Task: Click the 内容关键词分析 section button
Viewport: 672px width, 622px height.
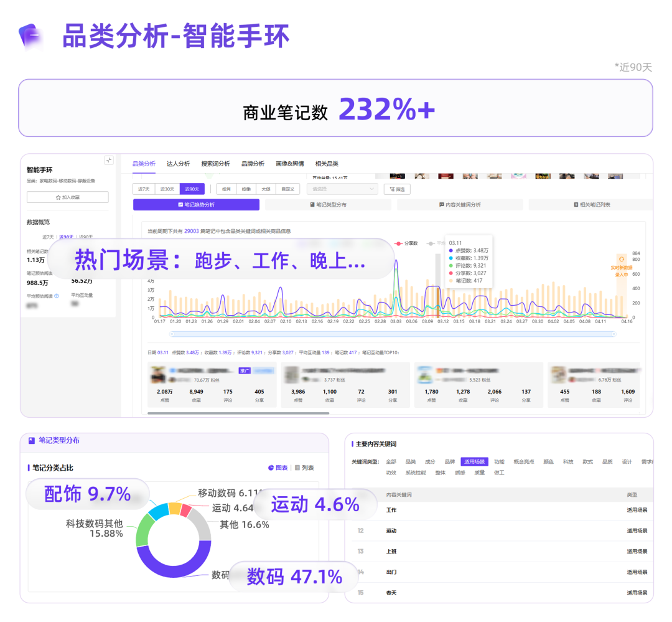Action: click(x=459, y=205)
